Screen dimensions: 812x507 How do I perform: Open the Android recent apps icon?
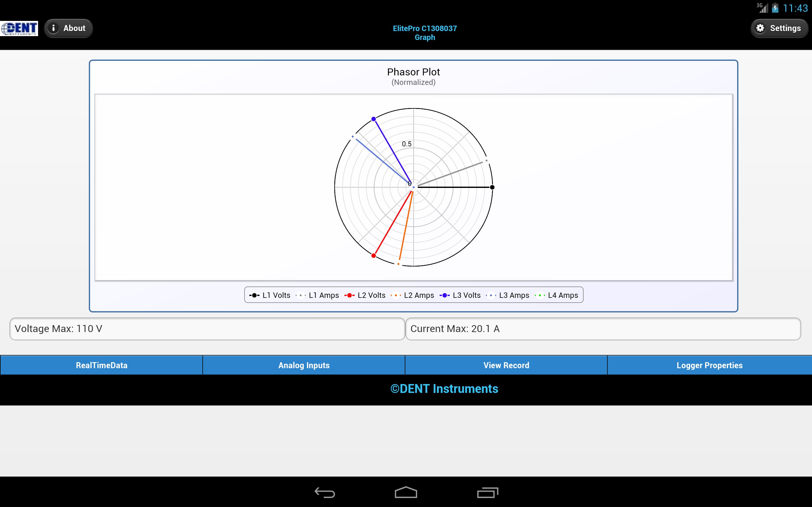pyautogui.click(x=488, y=492)
